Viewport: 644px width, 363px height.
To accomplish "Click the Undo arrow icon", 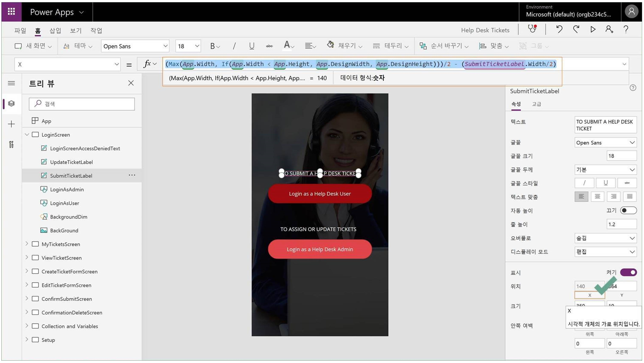I will tap(559, 29).
